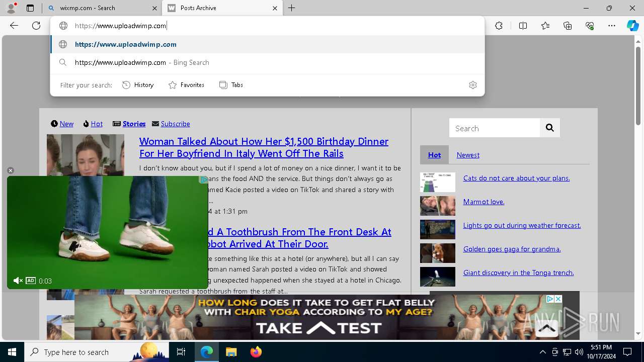The width and height of the screenshot is (644, 362).
Task: Open the notification center icon
Action: 627,352
